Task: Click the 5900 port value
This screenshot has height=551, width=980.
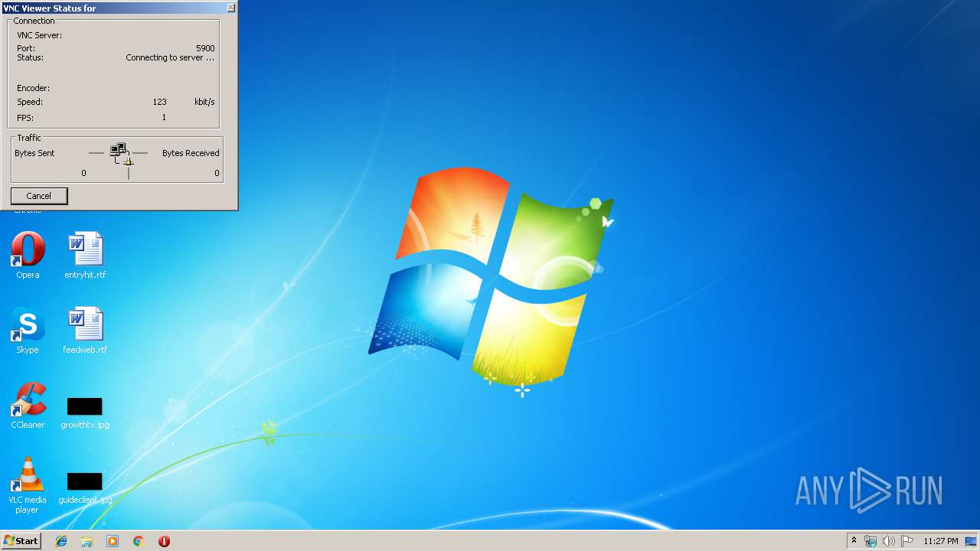Action: tap(205, 48)
